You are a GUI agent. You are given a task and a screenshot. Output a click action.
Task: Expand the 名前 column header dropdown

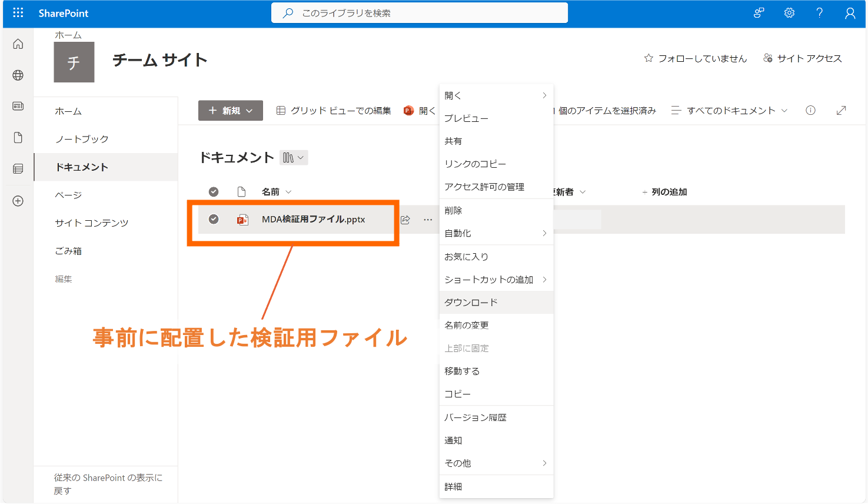pos(276,192)
